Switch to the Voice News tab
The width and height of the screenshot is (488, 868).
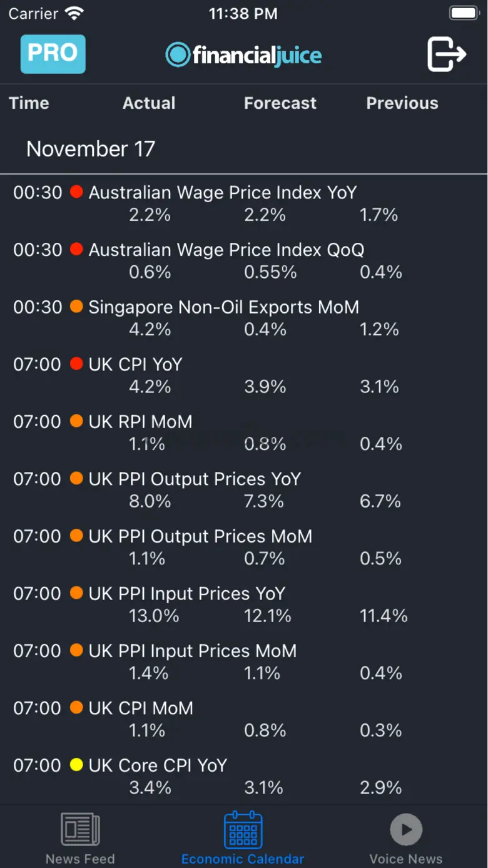point(406,858)
